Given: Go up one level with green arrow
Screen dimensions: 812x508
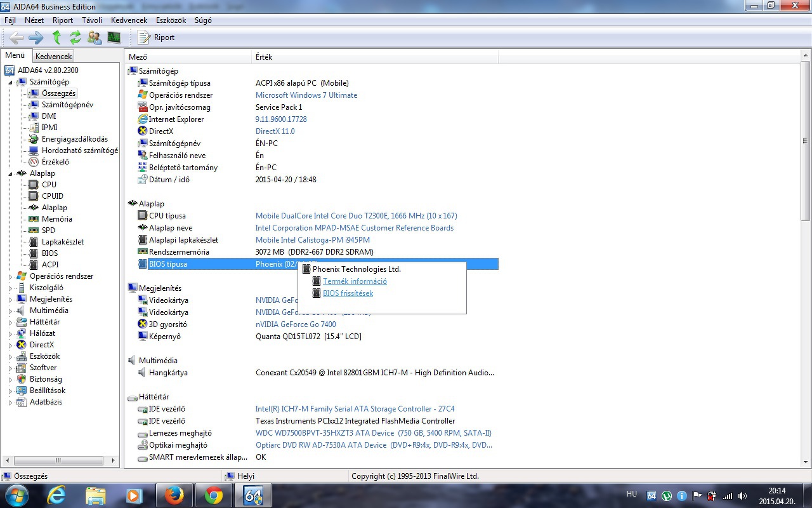Looking at the screenshot, I should pyautogui.click(x=56, y=37).
